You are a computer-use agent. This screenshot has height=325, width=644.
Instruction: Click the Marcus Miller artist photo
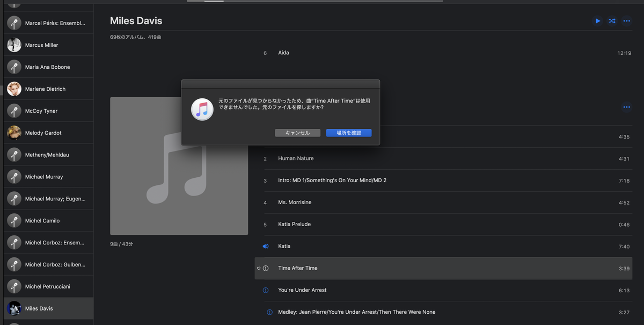click(14, 45)
